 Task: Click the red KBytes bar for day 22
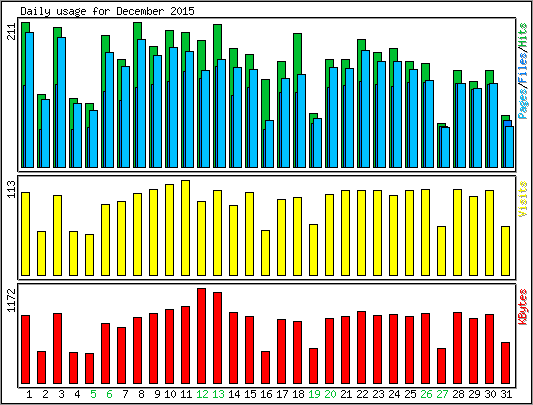click(x=362, y=348)
